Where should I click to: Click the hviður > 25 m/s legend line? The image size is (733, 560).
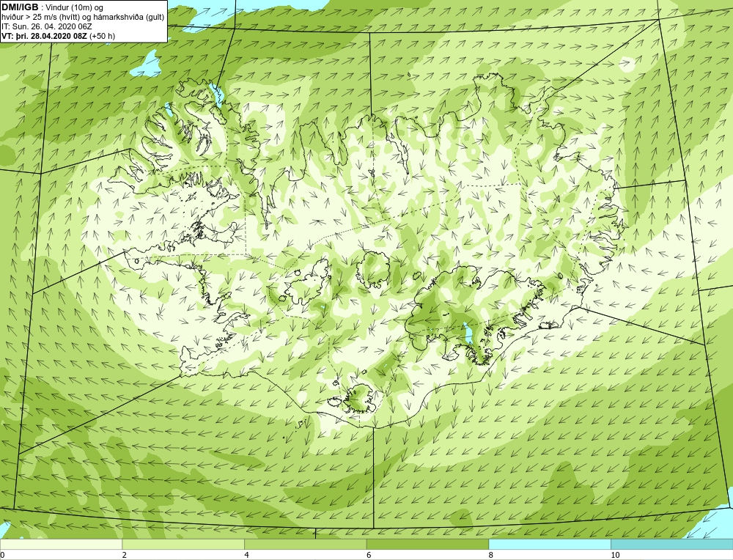[83, 17]
